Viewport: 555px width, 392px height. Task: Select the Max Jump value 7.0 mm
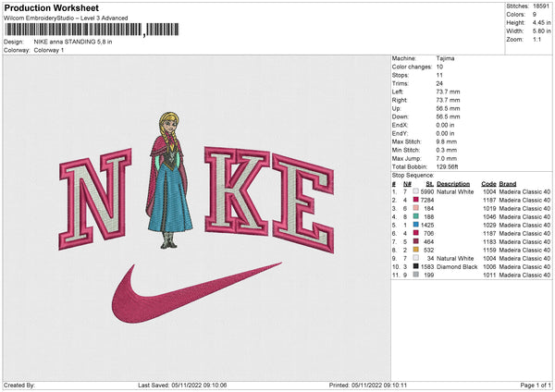click(447, 158)
